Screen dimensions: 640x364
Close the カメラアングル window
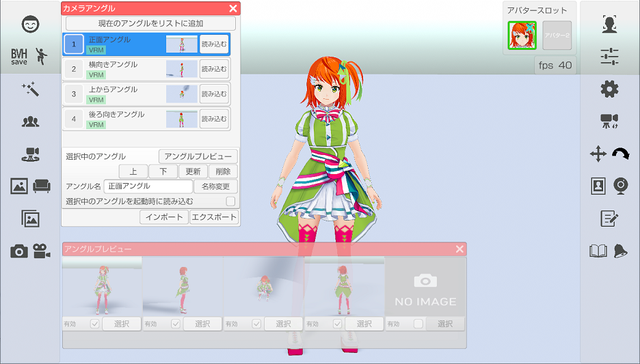pos(233,8)
